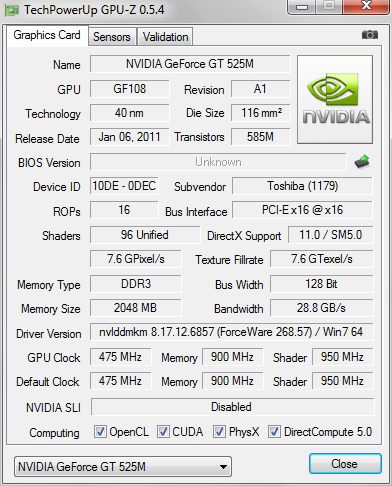392x486 pixels.
Task: Click the BIOS save chip icon
Action: pos(362,162)
